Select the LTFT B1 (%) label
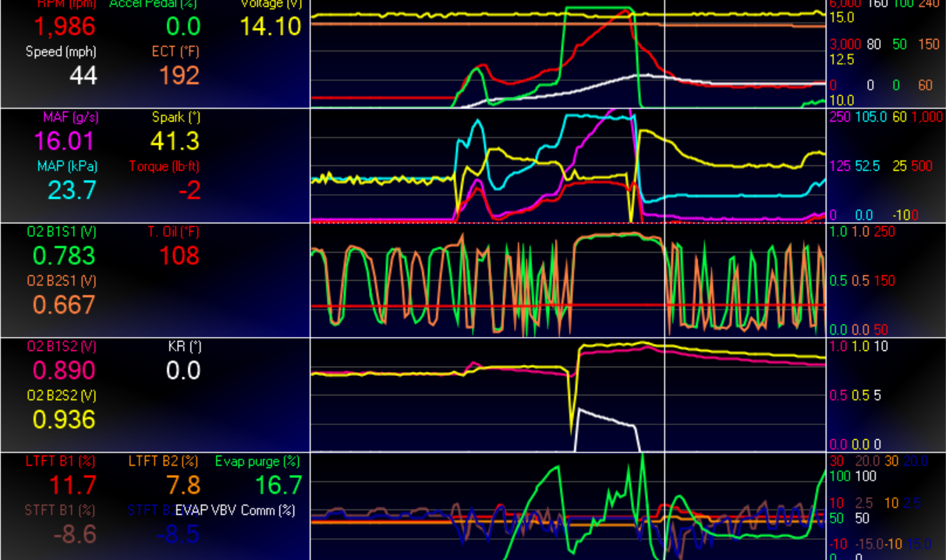The height and width of the screenshot is (560, 946). point(60,461)
